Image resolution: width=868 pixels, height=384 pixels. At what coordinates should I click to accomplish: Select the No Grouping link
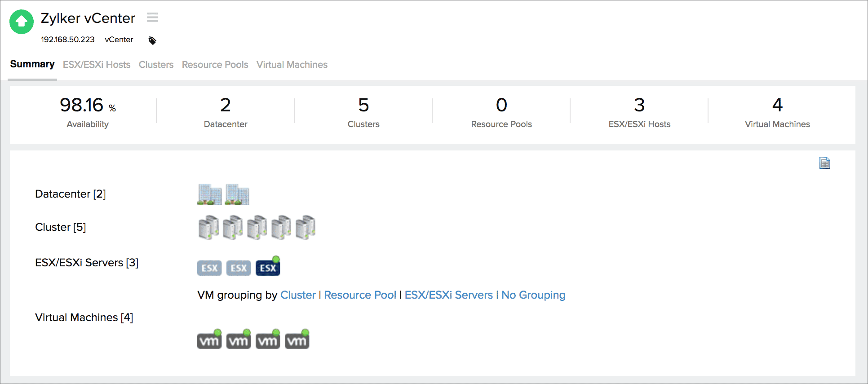[533, 295]
